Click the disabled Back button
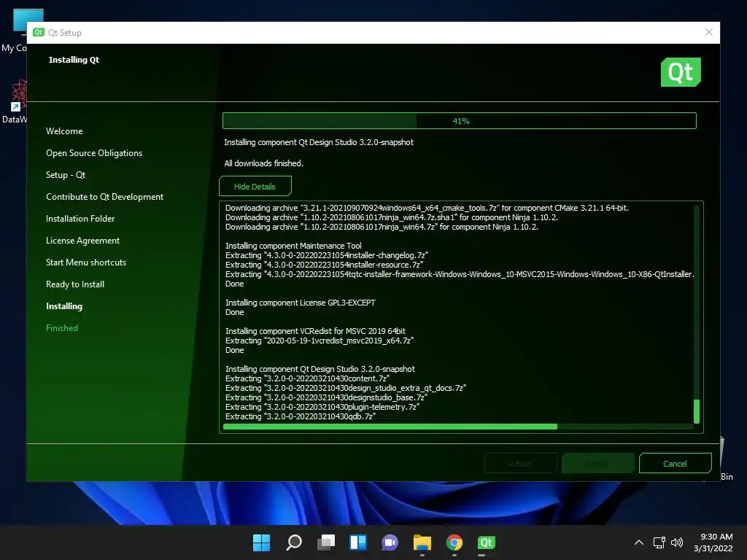Image resolution: width=747 pixels, height=560 pixels. (x=520, y=463)
